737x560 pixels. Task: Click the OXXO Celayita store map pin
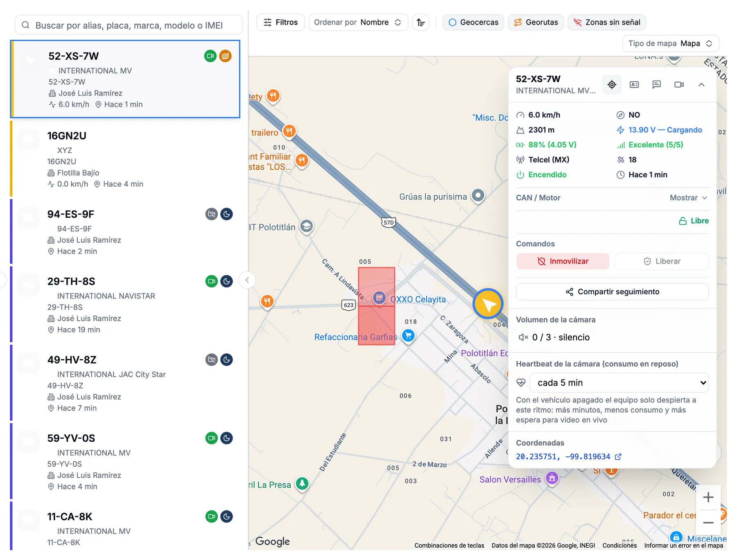tap(379, 298)
